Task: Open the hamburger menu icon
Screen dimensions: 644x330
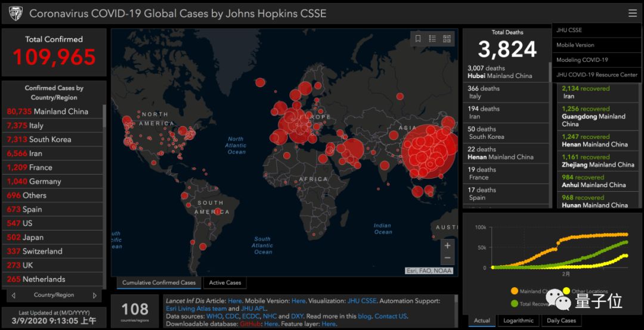Action: [633, 14]
